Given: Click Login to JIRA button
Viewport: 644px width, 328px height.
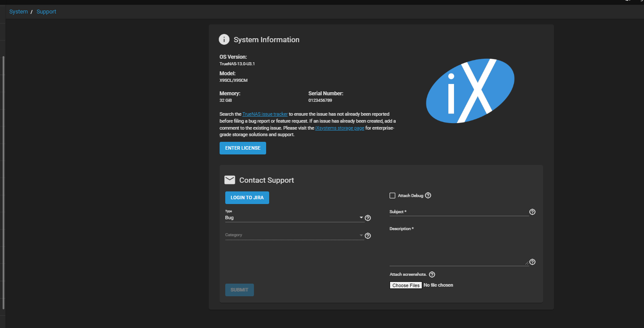Looking at the screenshot, I should pyautogui.click(x=247, y=197).
